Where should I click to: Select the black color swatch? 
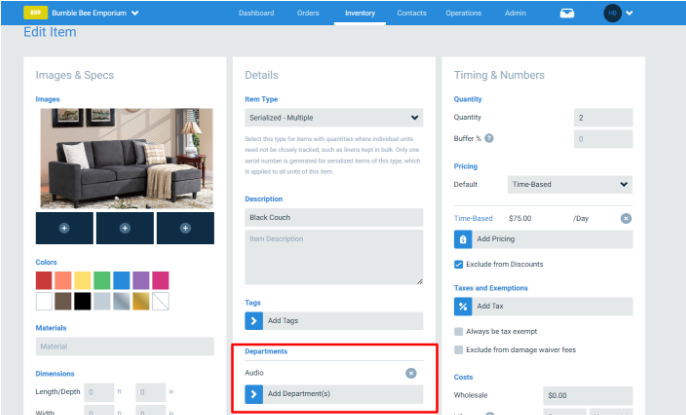(x=82, y=301)
